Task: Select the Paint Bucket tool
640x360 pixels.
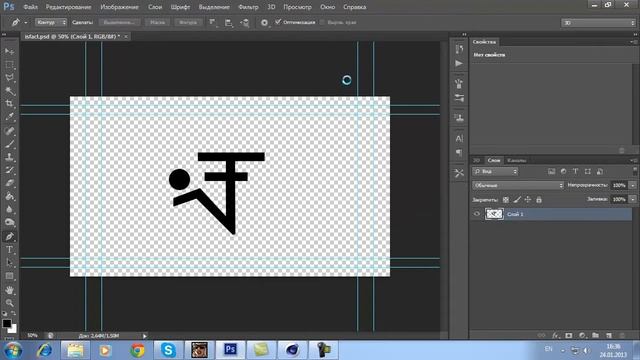Action: pos(9,196)
